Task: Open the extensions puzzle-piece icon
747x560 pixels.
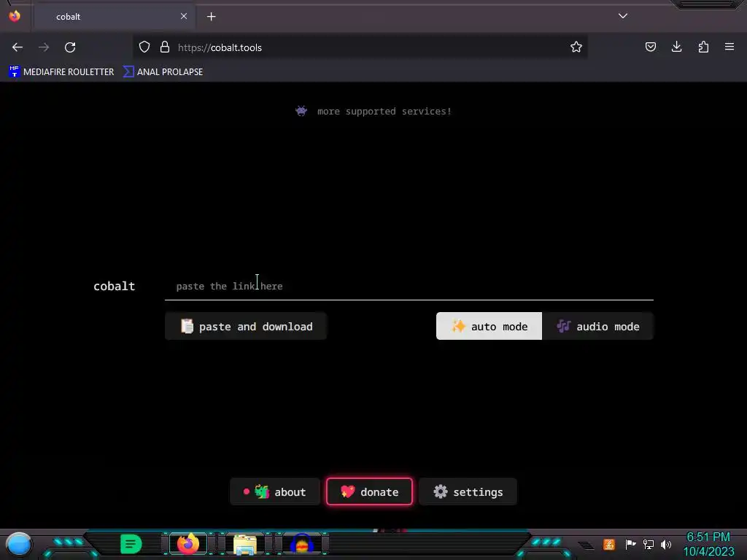Action: coord(703,47)
